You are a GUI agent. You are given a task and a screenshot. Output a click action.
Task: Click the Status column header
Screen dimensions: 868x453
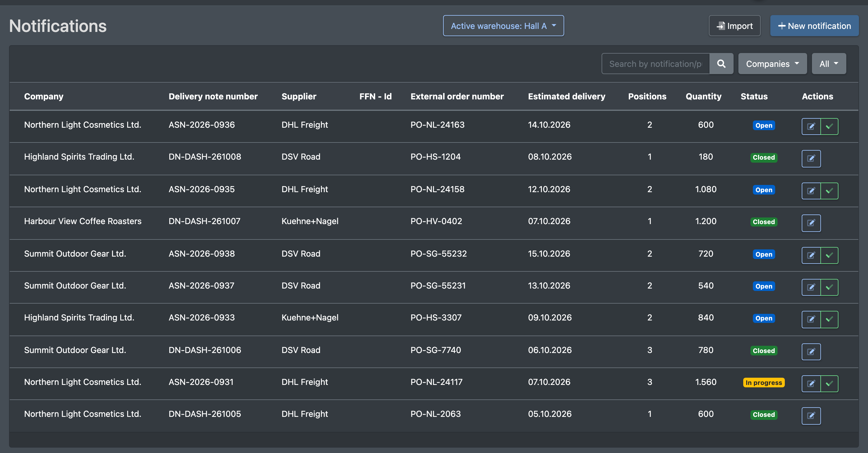tap(754, 96)
